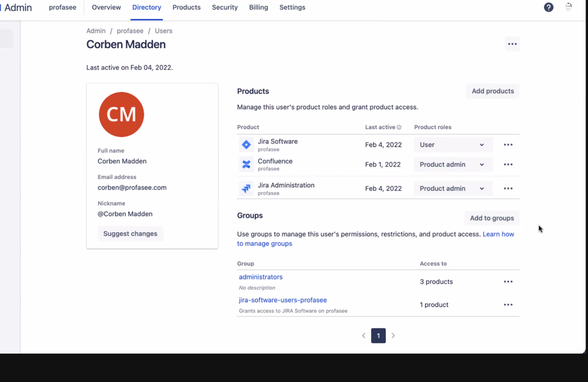Expand the Confluence Product admin role dropdown
The height and width of the screenshot is (382, 588).
pos(453,164)
